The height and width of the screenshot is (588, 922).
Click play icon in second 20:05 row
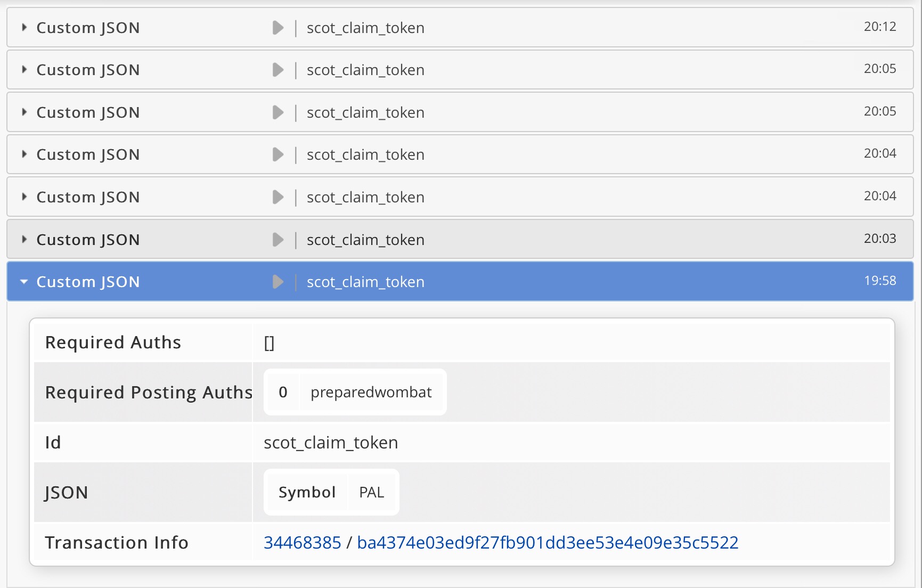pos(278,112)
